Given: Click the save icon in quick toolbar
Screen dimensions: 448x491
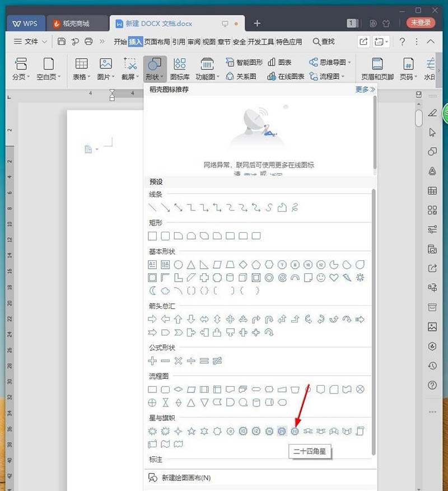Looking at the screenshot, I should coord(62,41).
